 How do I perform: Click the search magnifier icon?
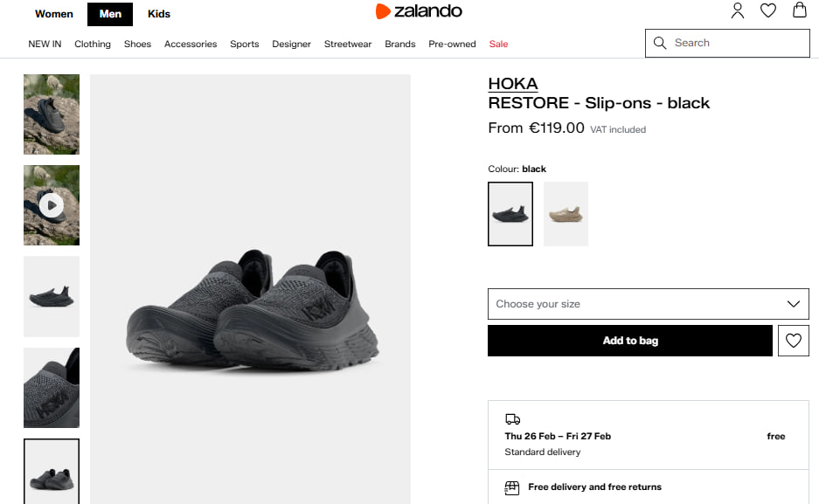tap(660, 43)
